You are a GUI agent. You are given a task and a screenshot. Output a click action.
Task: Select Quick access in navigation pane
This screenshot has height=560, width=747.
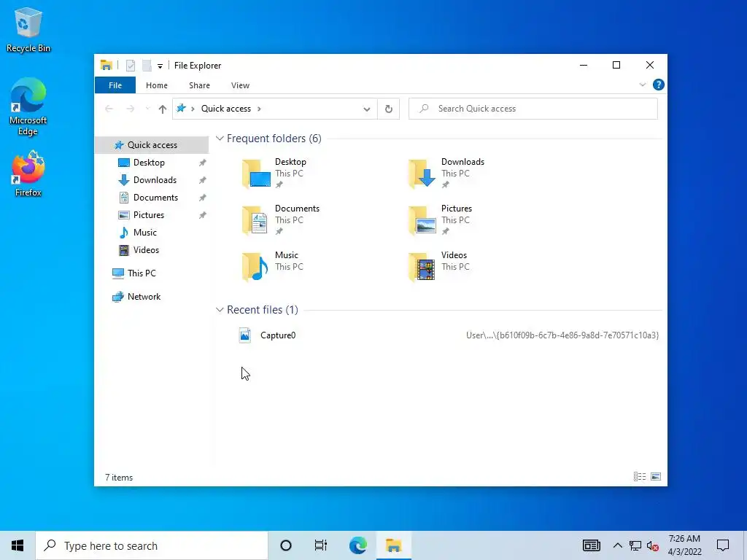[x=152, y=145]
